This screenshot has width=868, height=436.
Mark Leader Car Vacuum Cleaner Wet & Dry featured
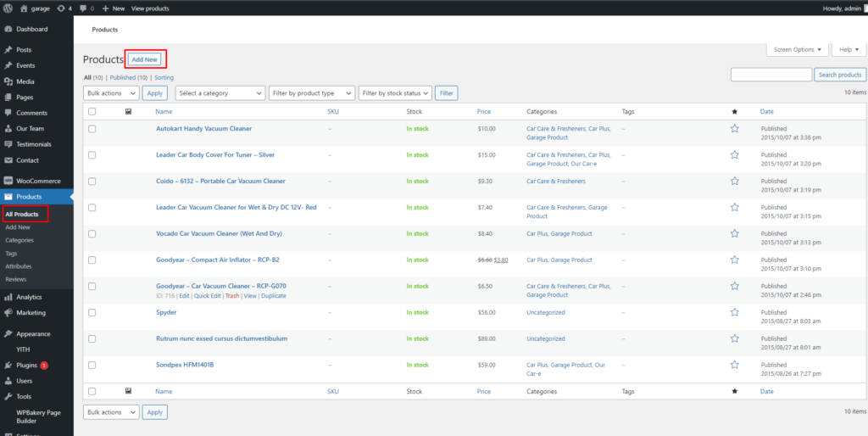(x=735, y=207)
